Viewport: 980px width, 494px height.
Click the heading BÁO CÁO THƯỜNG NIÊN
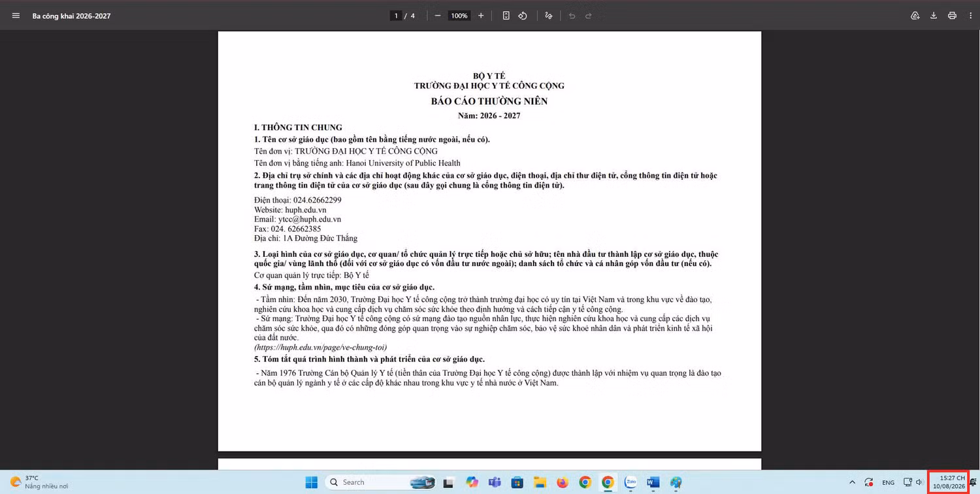point(489,101)
